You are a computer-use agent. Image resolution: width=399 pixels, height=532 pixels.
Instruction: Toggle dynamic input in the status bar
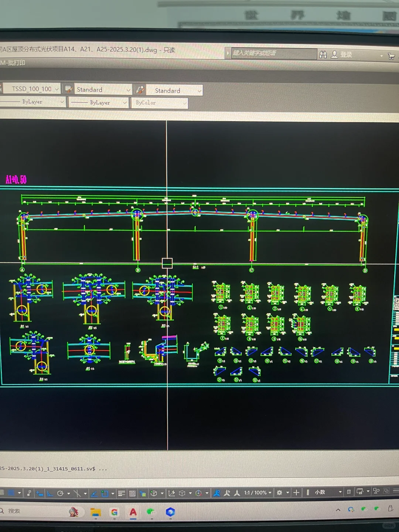tap(40, 493)
